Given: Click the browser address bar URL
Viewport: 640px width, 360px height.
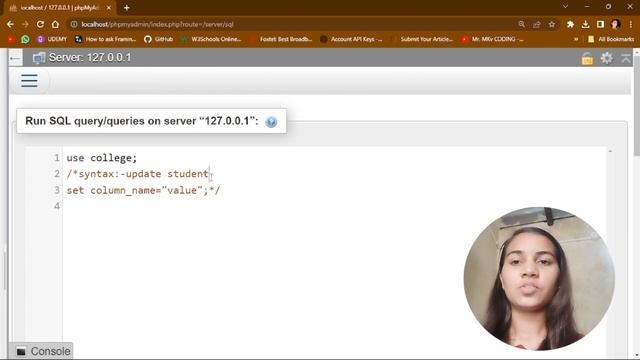Looking at the screenshot, I should (x=158, y=24).
